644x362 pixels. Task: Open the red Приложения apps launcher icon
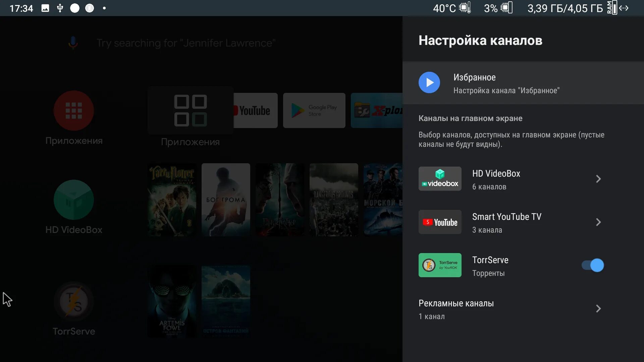pos(74,111)
